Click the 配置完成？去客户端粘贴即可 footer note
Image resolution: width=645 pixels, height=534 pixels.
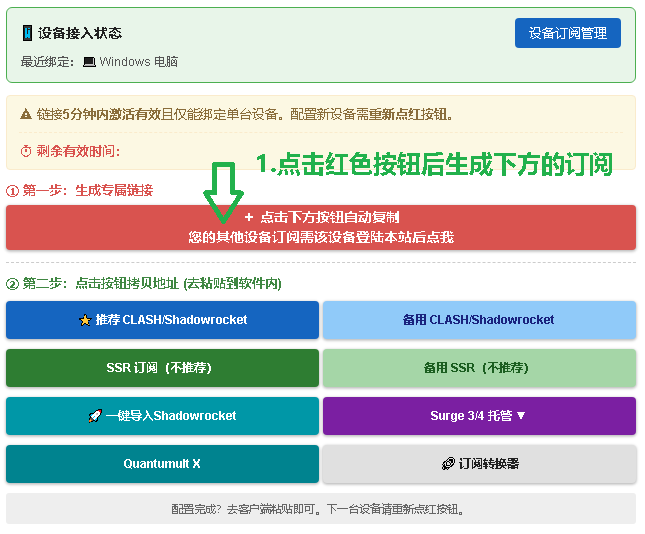pyautogui.click(x=318, y=509)
